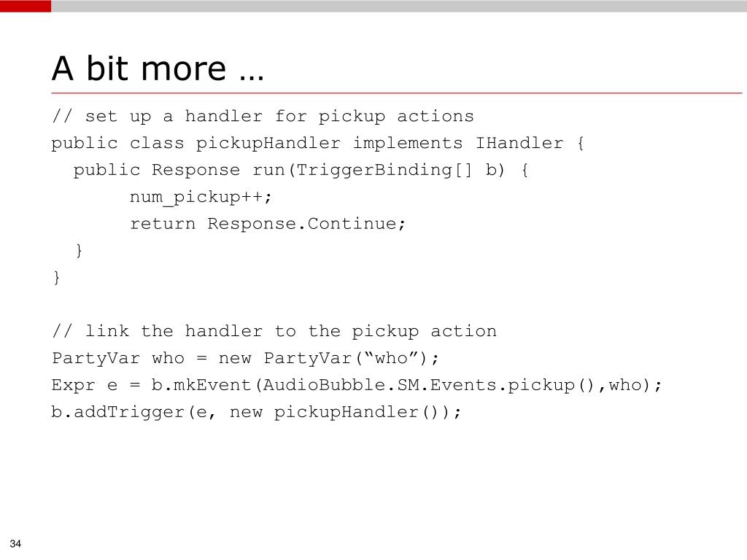Click the "// link the handler" comment line
The width and height of the screenshot is (747, 560).
[x=274, y=332]
